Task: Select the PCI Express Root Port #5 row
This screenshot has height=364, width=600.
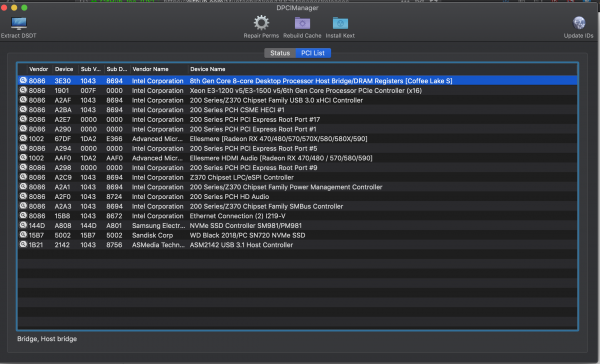Action: point(297,148)
